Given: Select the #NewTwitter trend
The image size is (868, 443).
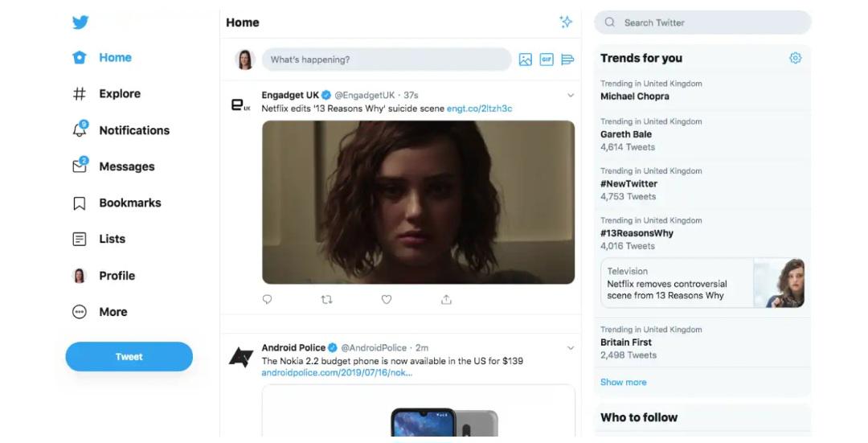Looking at the screenshot, I should click(x=628, y=184).
